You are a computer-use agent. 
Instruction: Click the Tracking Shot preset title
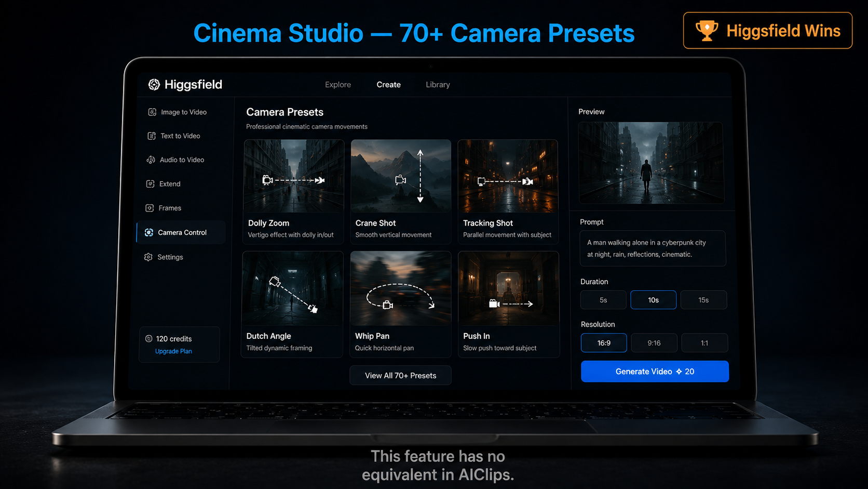pos(488,223)
